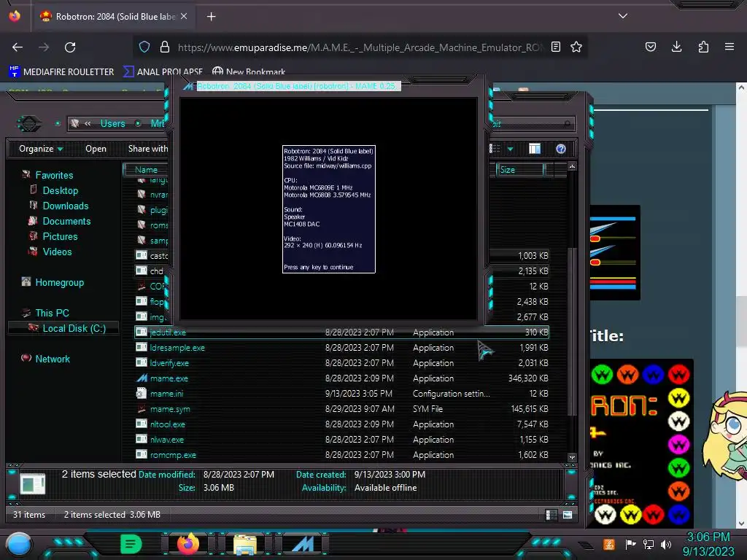This screenshot has width=747, height=560.
Task: Open network status tray icon
Action: 649,544
